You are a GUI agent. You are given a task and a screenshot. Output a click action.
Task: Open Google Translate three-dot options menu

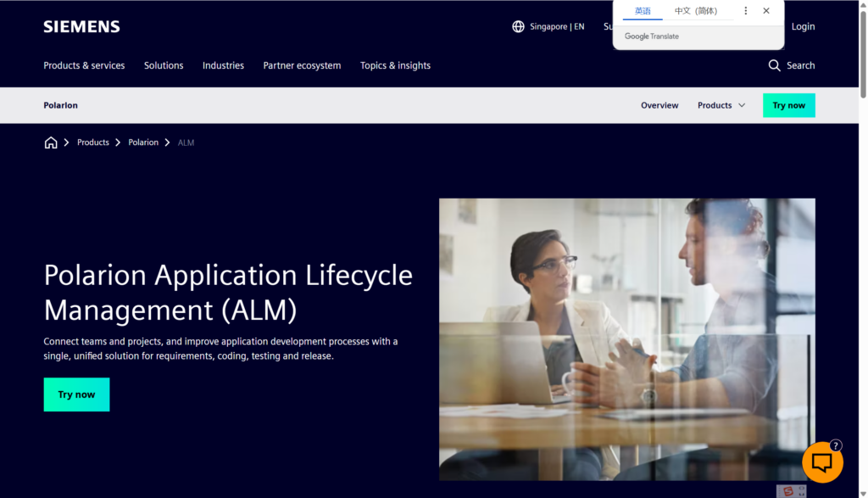pyautogui.click(x=746, y=11)
